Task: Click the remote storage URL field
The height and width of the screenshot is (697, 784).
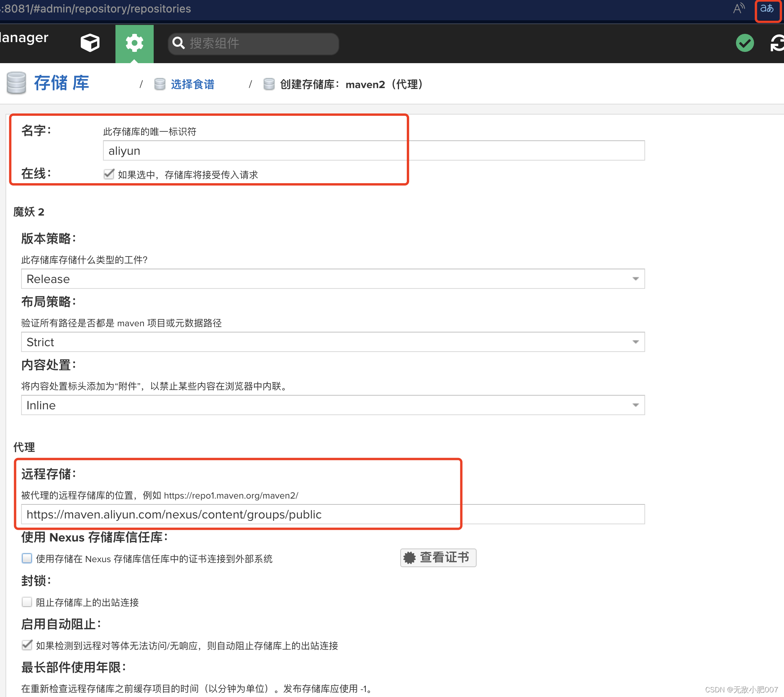Action: (333, 514)
